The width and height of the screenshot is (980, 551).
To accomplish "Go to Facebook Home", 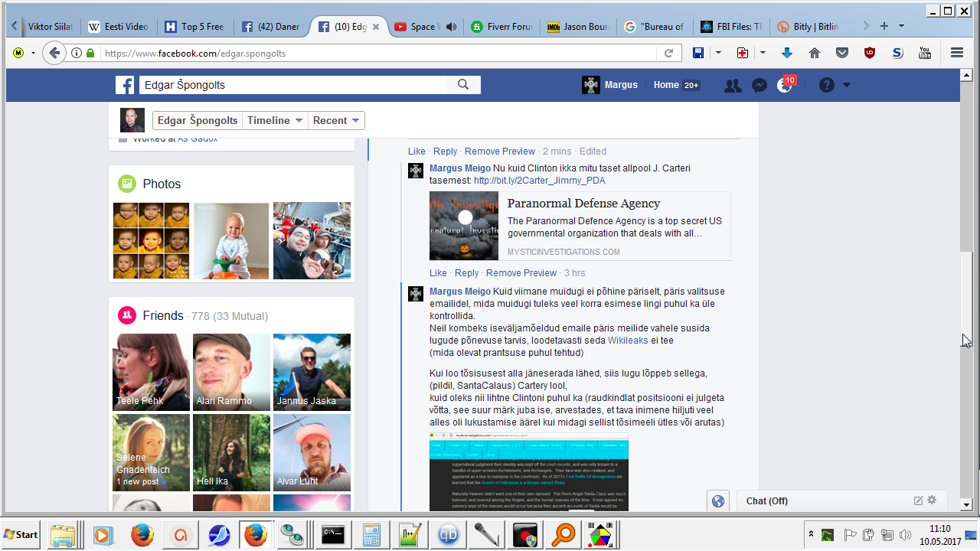I will (x=666, y=85).
